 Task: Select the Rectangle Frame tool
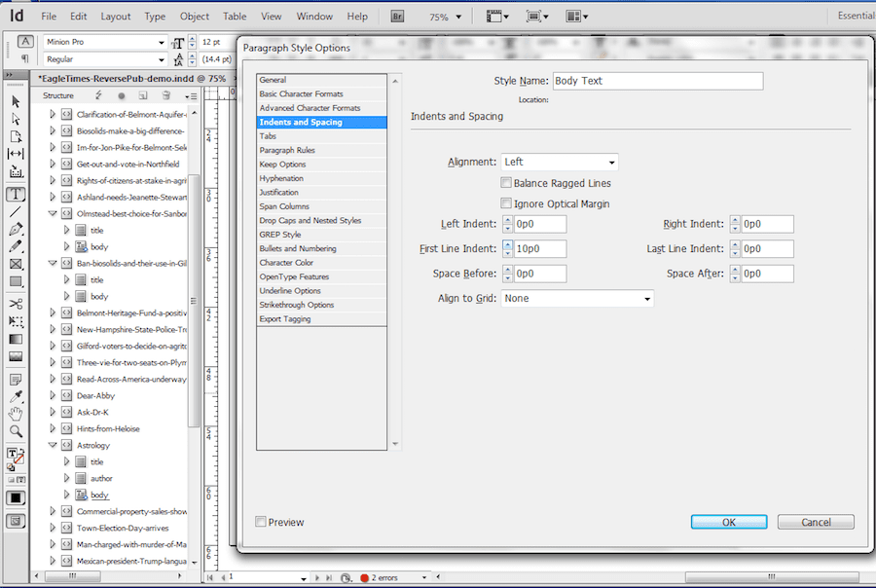[16, 264]
